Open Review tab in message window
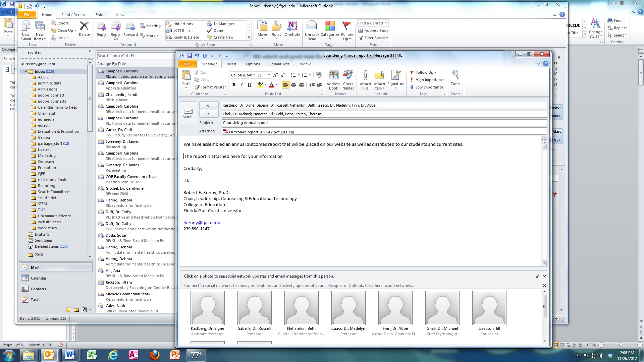Screen dimensions: 644x362 pos(304,64)
